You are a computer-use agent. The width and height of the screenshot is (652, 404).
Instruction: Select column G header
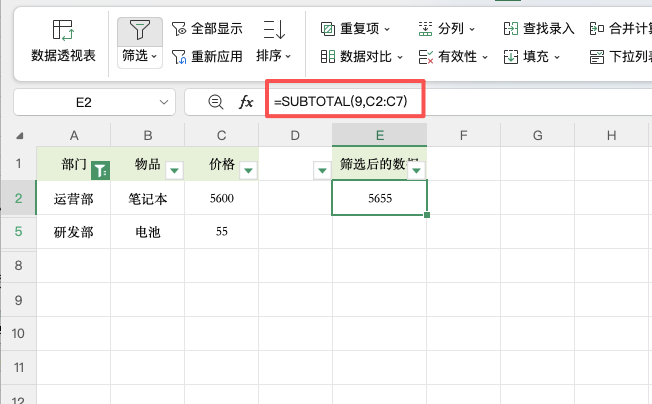pos(538,135)
